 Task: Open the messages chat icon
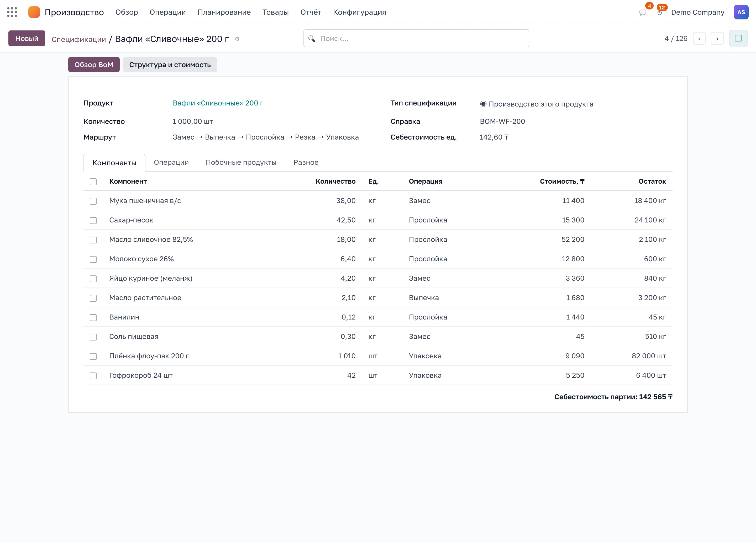[642, 13]
